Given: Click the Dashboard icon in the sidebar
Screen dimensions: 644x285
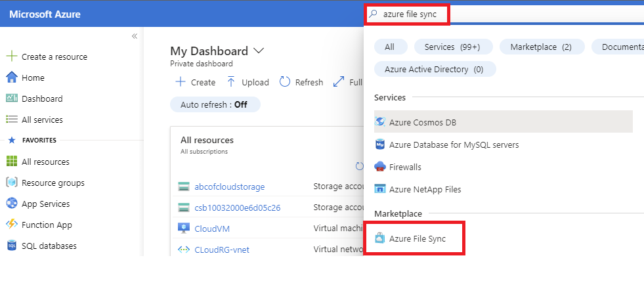Looking at the screenshot, I should (x=11, y=99).
